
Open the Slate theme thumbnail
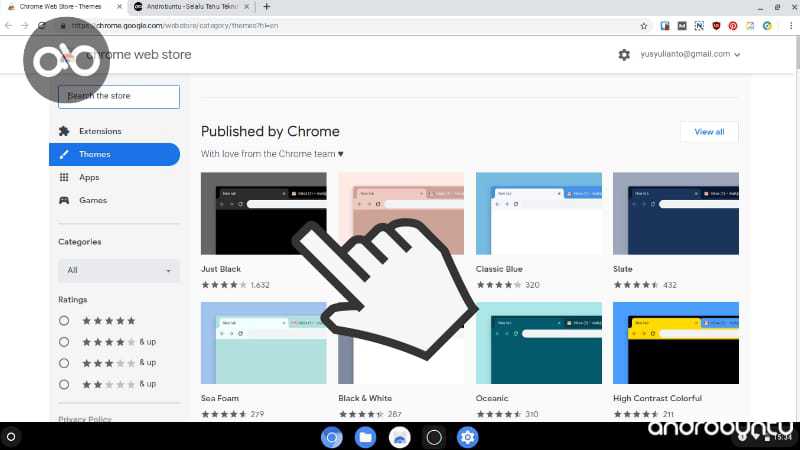tap(676, 213)
